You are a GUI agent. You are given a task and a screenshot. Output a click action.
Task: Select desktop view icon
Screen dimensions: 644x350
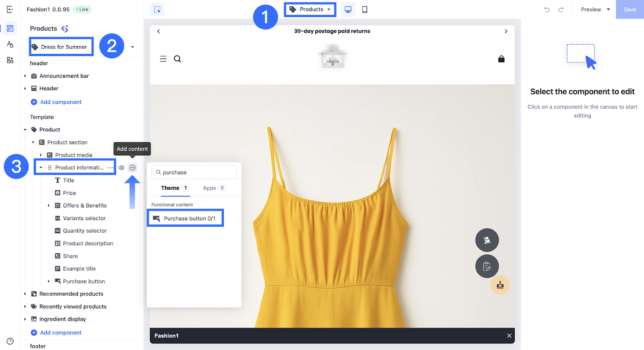point(348,10)
